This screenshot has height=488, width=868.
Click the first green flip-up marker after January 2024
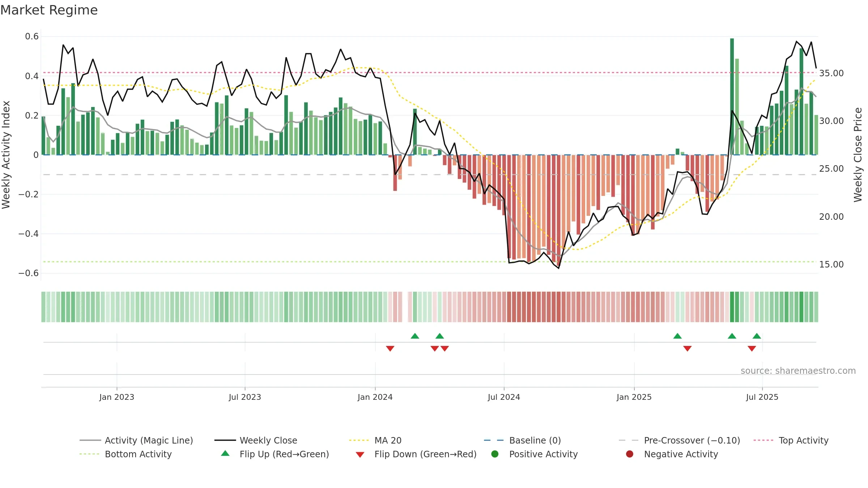coord(415,336)
